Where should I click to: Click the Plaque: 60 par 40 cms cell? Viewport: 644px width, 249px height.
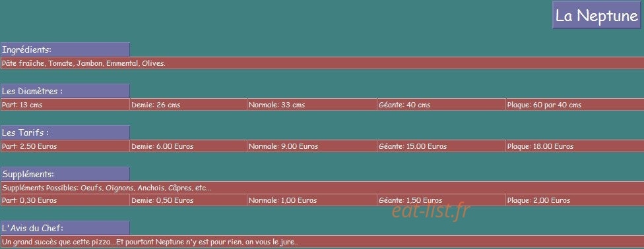pyautogui.click(x=575, y=105)
